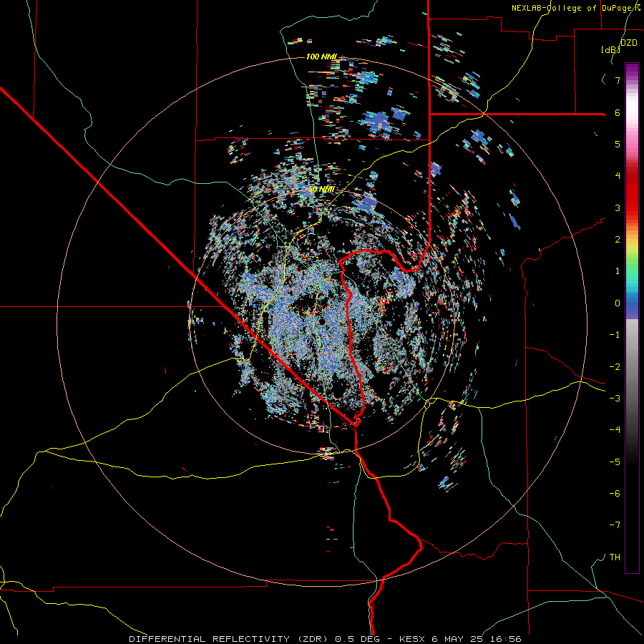The width and height of the screenshot is (644, 644).
Task: Click the -3 tick label on the color scale
Action: [615, 399]
